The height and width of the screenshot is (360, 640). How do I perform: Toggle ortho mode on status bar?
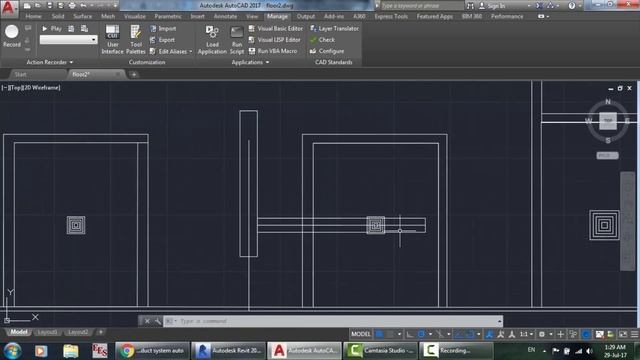pos(410,334)
